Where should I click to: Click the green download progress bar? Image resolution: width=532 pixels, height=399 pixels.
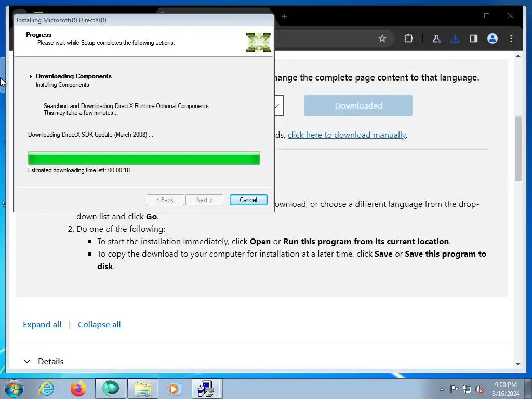point(144,158)
